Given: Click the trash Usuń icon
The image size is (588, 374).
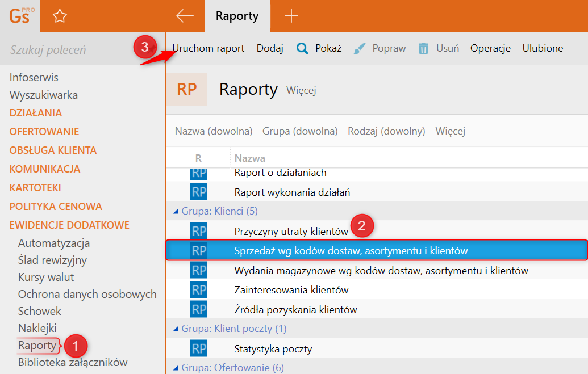Looking at the screenshot, I should (x=423, y=48).
